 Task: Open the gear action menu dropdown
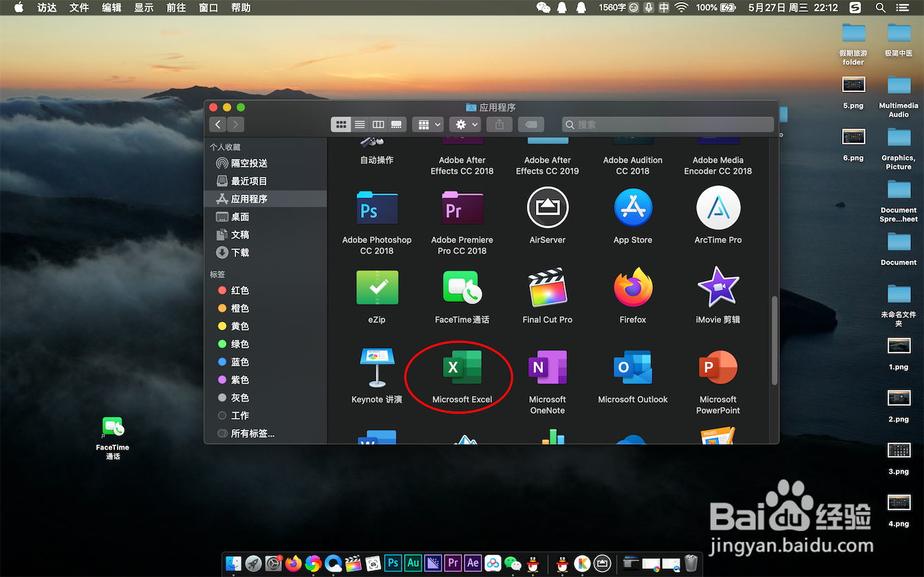pyautogui.click(x=464, y=124)
